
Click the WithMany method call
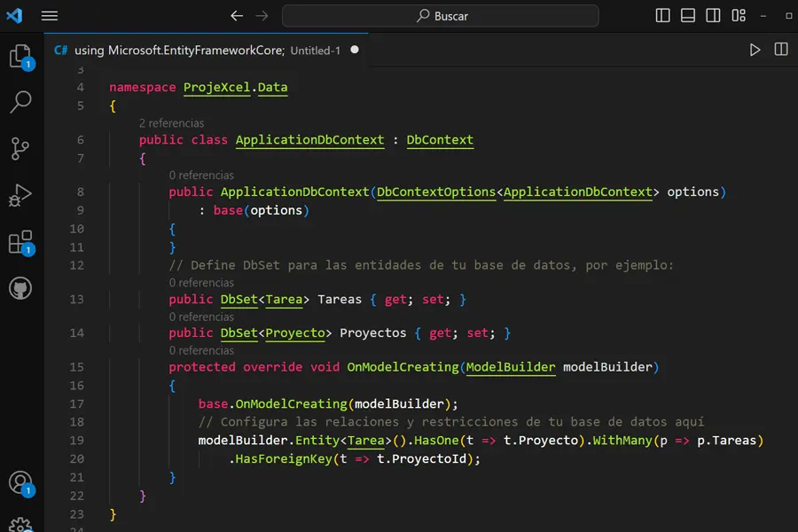(622, 441)
